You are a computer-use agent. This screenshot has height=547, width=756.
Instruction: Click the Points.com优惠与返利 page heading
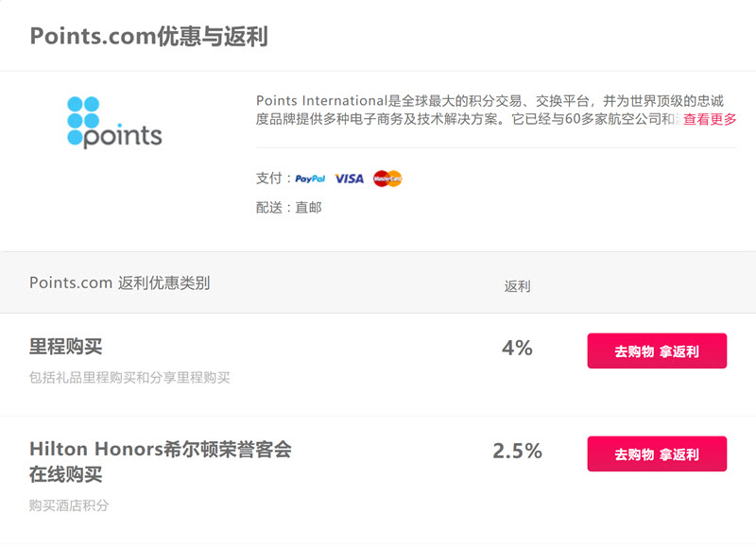[x=148, y=36]
